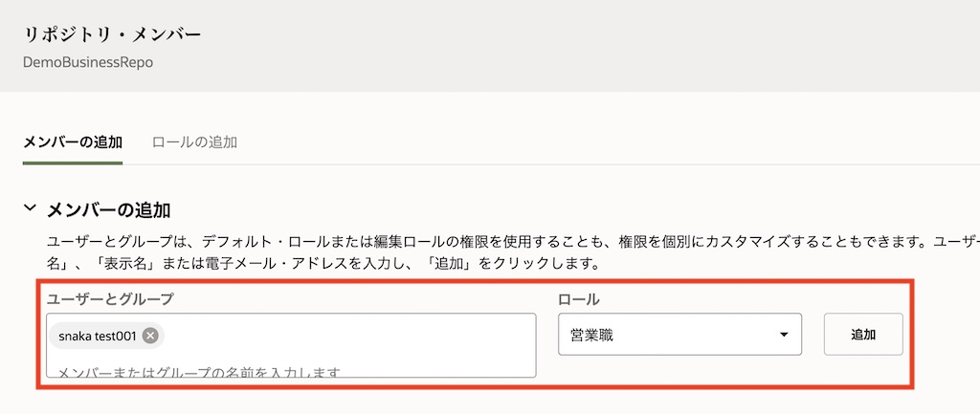
Task: Click the gray header banner background
Action: 574,48
